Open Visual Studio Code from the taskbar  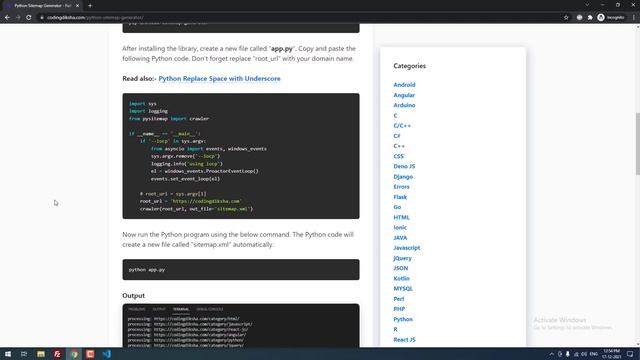pos(107,354)
